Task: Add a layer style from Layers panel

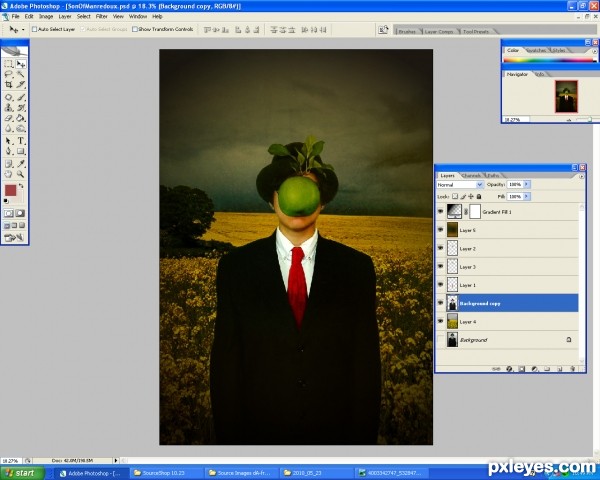Action: [509, 369]
